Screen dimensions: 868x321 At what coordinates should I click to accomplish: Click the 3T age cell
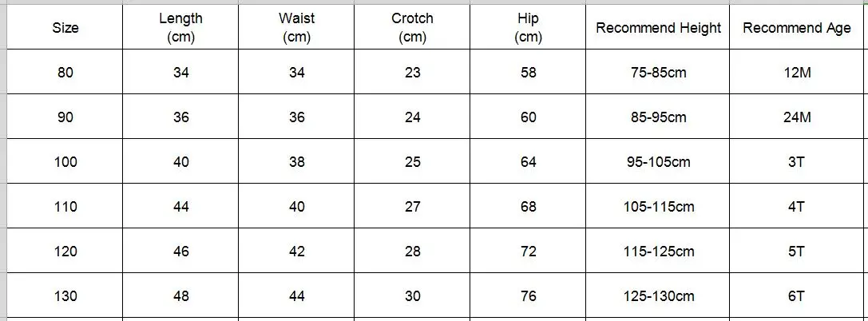(797, 161)
